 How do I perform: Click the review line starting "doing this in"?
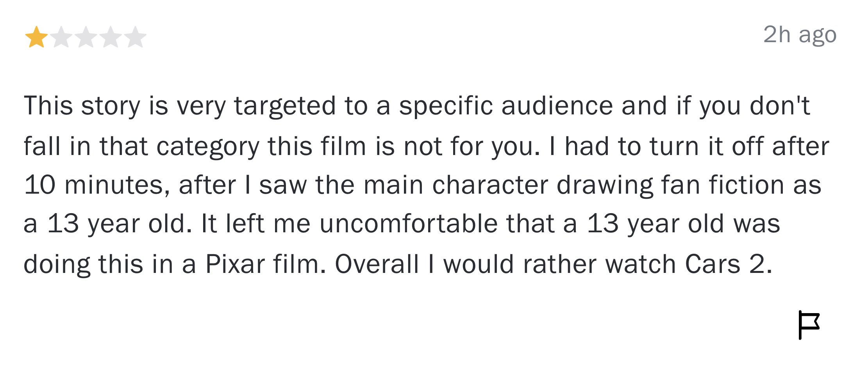(x=398, y=265)
